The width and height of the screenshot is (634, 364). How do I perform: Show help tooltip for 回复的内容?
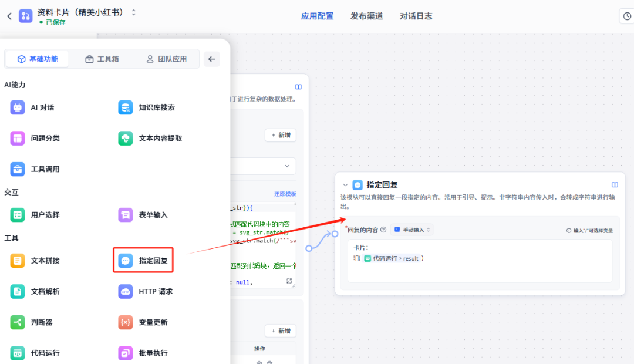coord(383,230)
